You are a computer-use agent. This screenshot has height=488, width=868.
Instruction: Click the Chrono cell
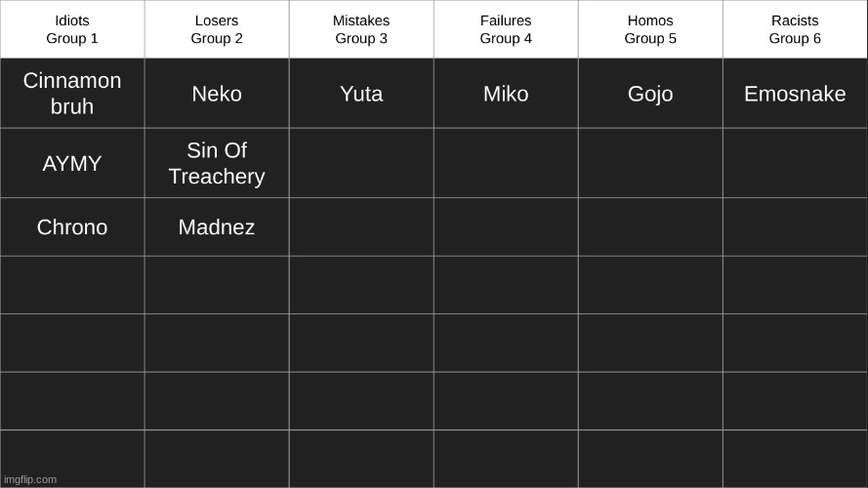pyautogui.click(x=72, y=226)
